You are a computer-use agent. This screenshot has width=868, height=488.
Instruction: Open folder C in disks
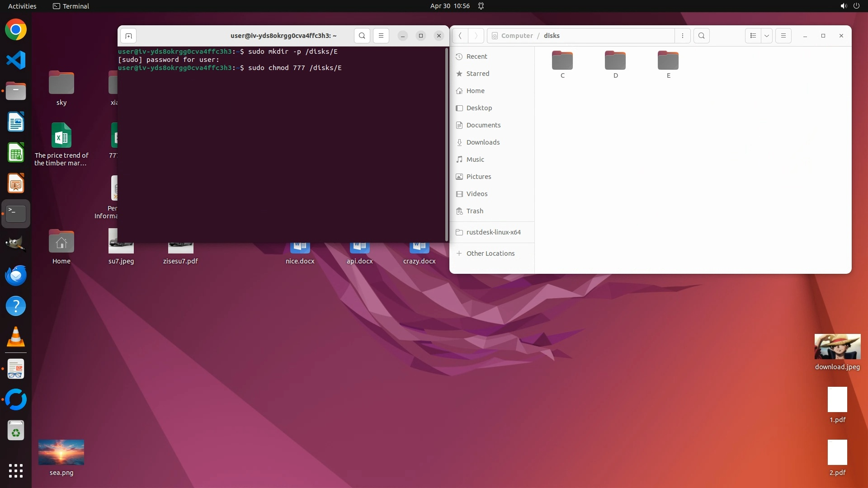tap(562, 61)
